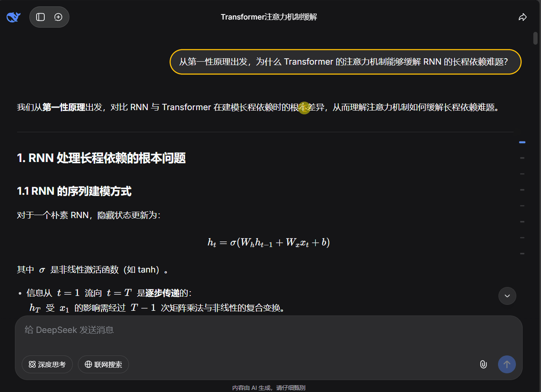The image size is (541, 392).
Task: Attach a file using the paperclip icon
Action: pos(483,364)
